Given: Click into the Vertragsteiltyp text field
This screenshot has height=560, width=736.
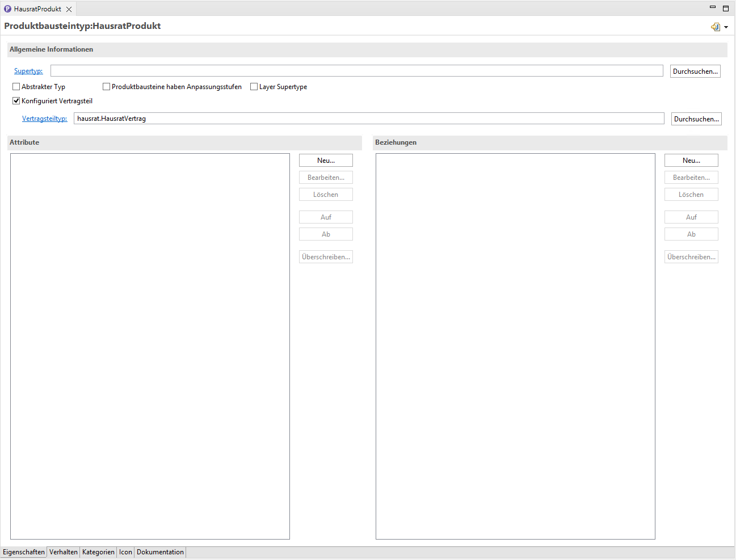Looking at the screenshot, I should pos(369,119).
